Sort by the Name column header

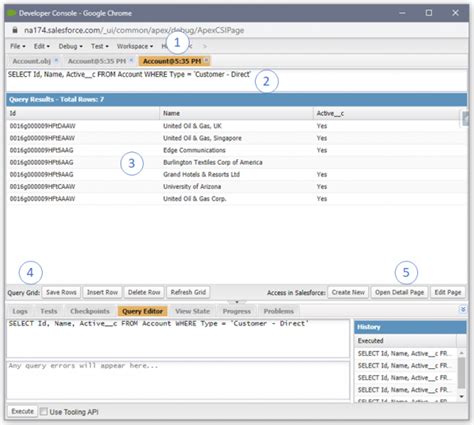236,113
